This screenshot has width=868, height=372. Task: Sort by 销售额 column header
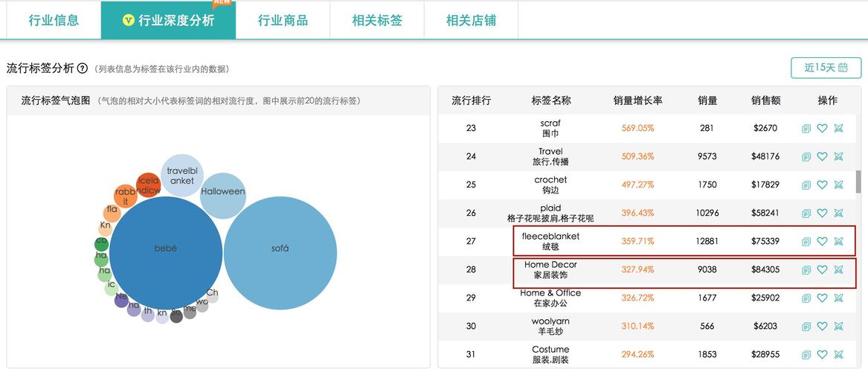[x=765, y=100]
